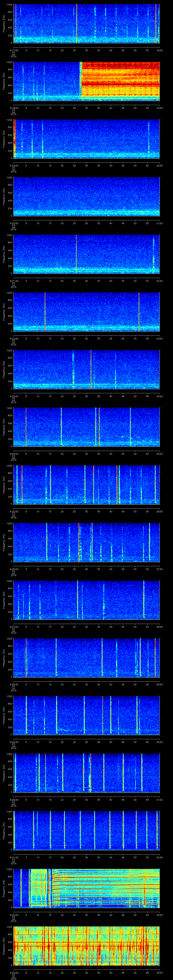Click the 30:00 end label of the 6:29 panel
This screenshot has width=173, height=980.
pos(159,742)
